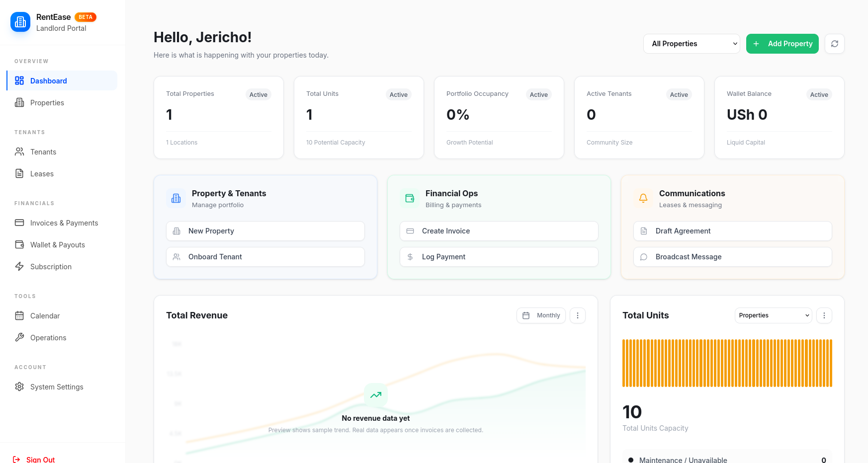Screen dimensions: 868x463
Task: Click the Financial Ops wallet icon
Action: [x=410, y=198]
